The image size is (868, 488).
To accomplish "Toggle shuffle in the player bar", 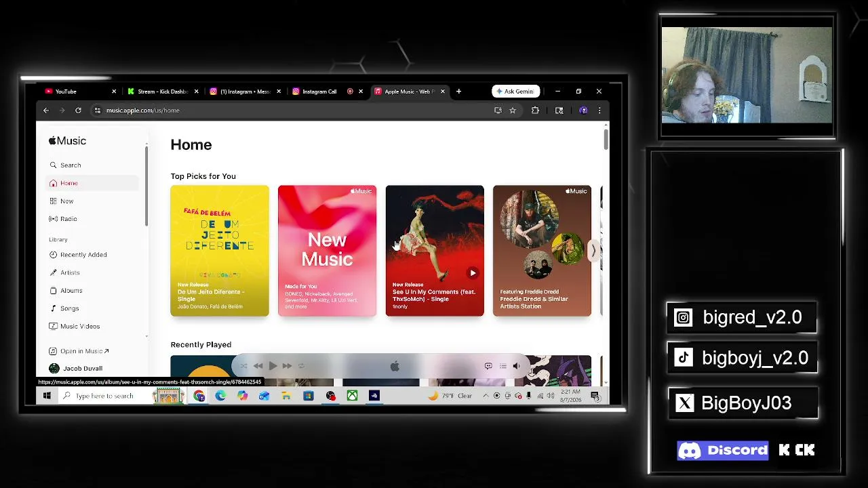I will 243,366.
